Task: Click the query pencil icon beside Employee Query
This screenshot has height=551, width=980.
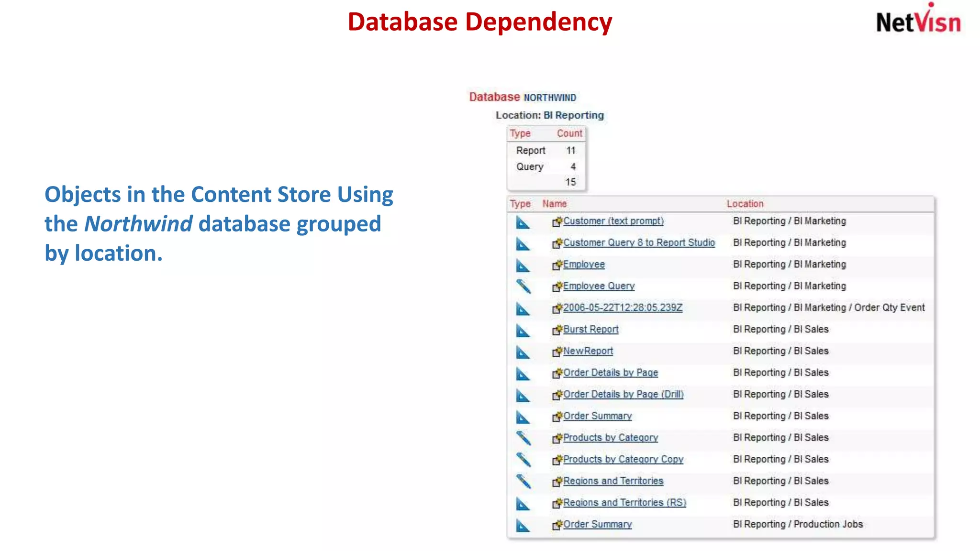Action: pos(523,287)
